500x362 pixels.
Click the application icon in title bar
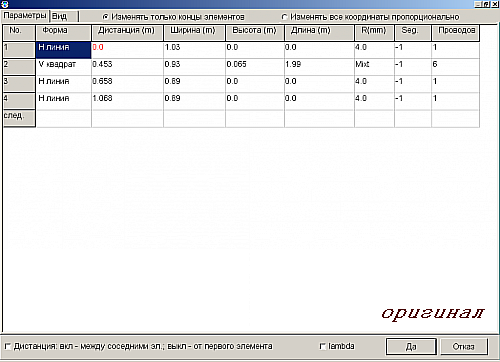click(5, 4)
